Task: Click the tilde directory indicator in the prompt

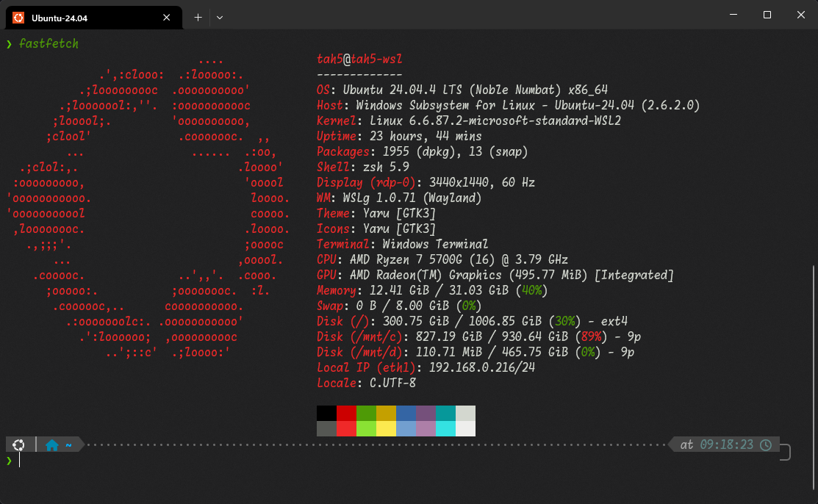Action: pos(68,445)
